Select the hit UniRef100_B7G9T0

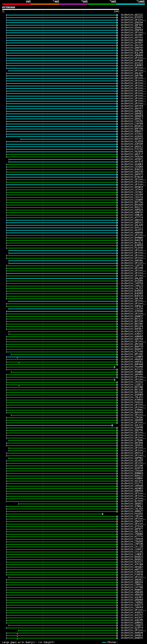(x=132, y=17)
